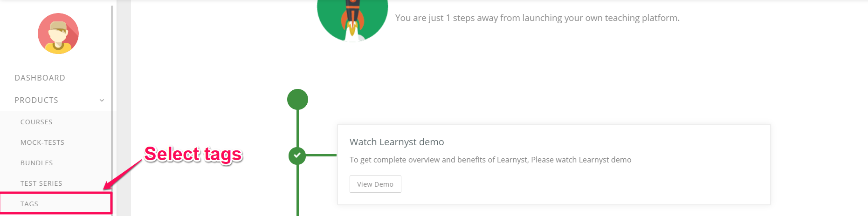Click the 'Watch Learnyst demo' heading
The height and width of the screenshot is (216, 868).
pyautogui.click(x=397, y=142)
